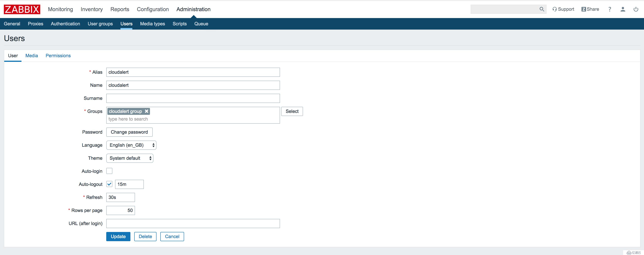Click the Help icon in top navigation

click(x=609, y=9)
